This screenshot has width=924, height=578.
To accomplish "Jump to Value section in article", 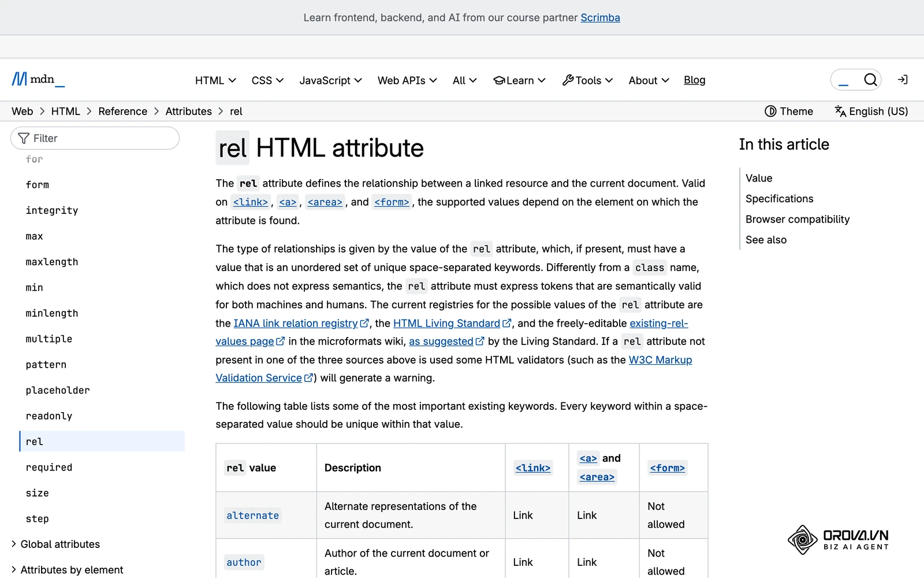I will (x=758, y=178).
